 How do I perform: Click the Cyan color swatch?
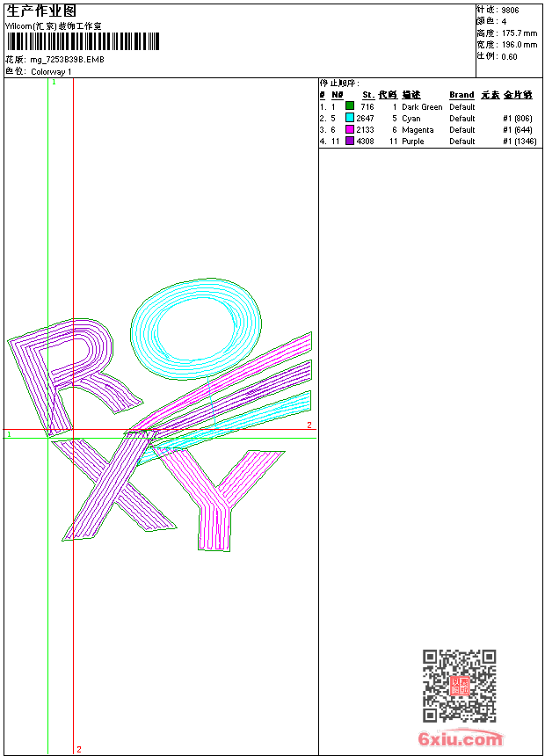coord(350,118)
